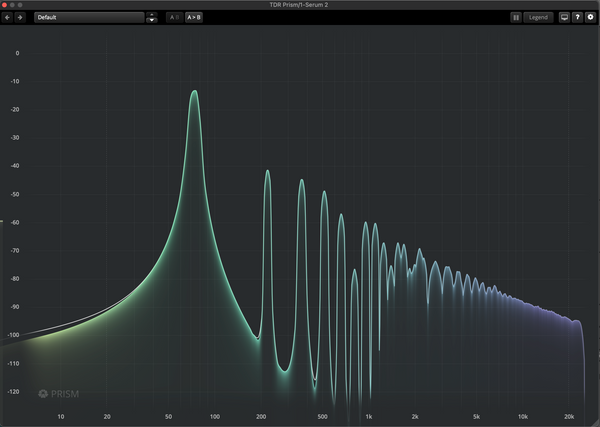The height and width of the screenshot is (427, 600).
Task: Click the 500 Hz frequency axis label
Action: 323,417
